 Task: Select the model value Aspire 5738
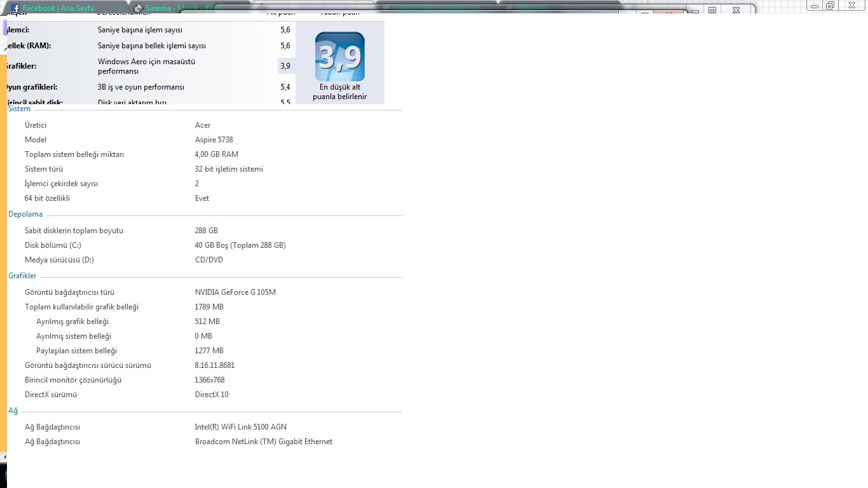pos(214,140)
